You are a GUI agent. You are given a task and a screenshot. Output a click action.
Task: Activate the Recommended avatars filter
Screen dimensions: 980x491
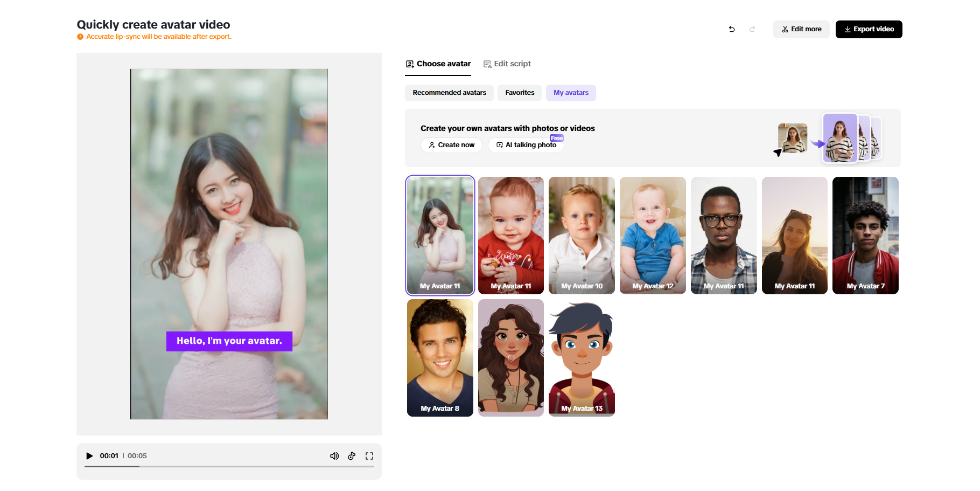449,93
